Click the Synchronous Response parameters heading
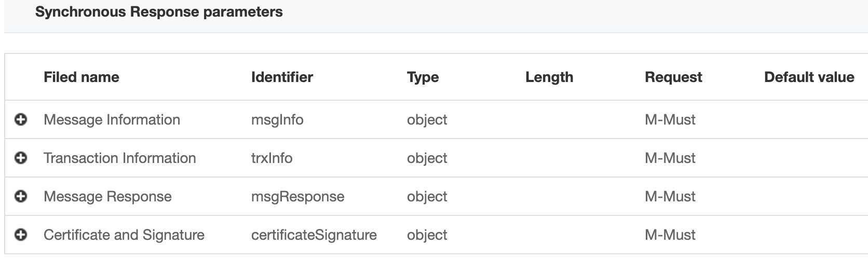Viewport: 868px width, 273px height. 159,12
